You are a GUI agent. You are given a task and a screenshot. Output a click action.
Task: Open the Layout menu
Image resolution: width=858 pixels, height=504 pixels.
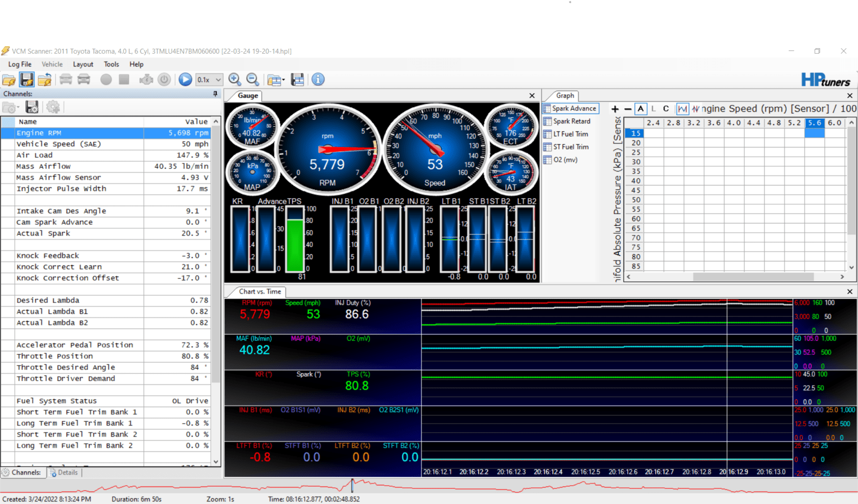pyautogui.click(x=83, y=64)
